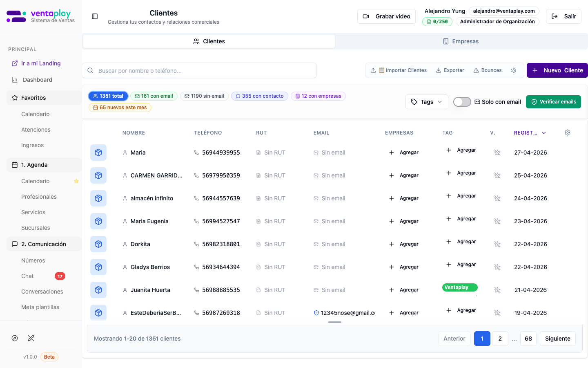Open Chat in the sidebar menu
This screenshot has height=368, width=588.
28,276
